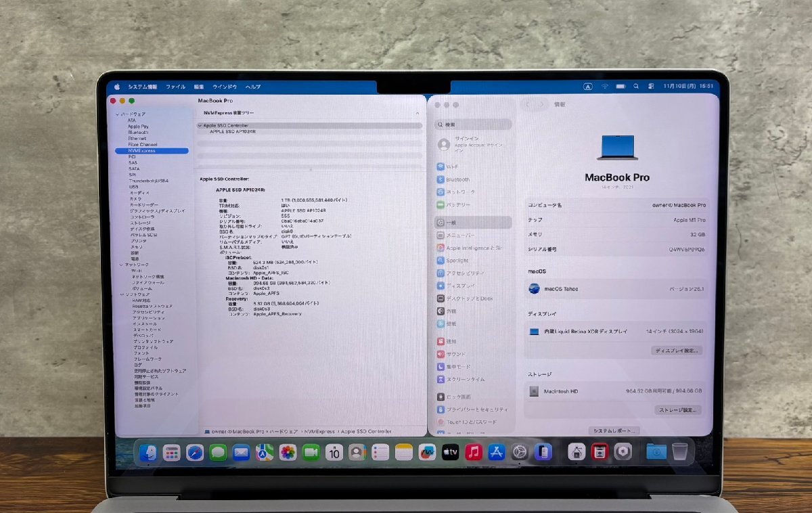This screenshot has width=812, height=513.
Task: Collapse ハードウェア tree section
Action: 117,114
